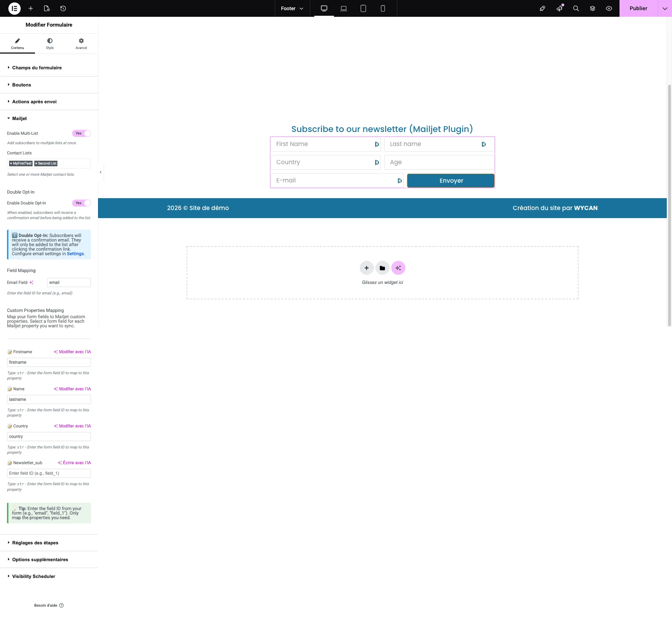Open template library folder button

382,268
